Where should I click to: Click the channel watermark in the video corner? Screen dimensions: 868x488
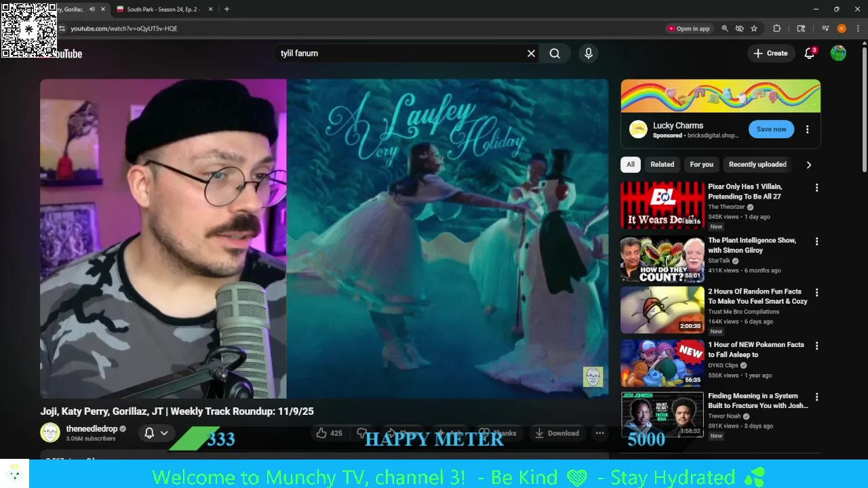(593, 377)
